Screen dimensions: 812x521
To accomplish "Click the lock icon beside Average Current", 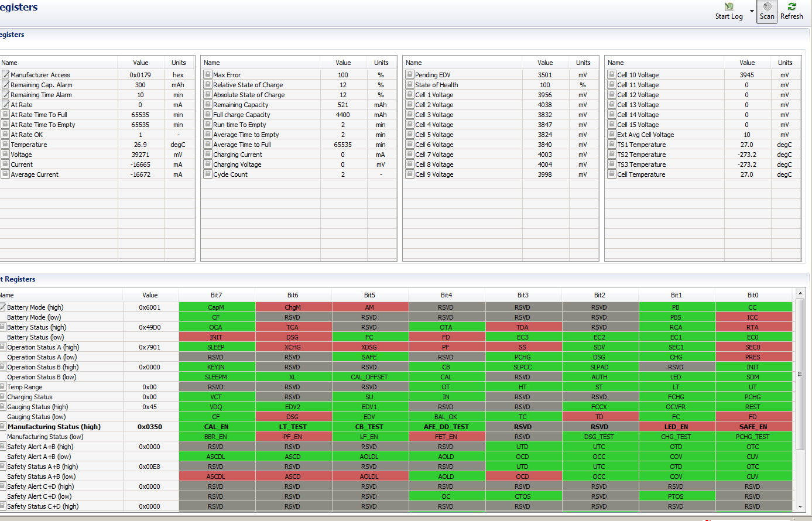I will 5,174.
